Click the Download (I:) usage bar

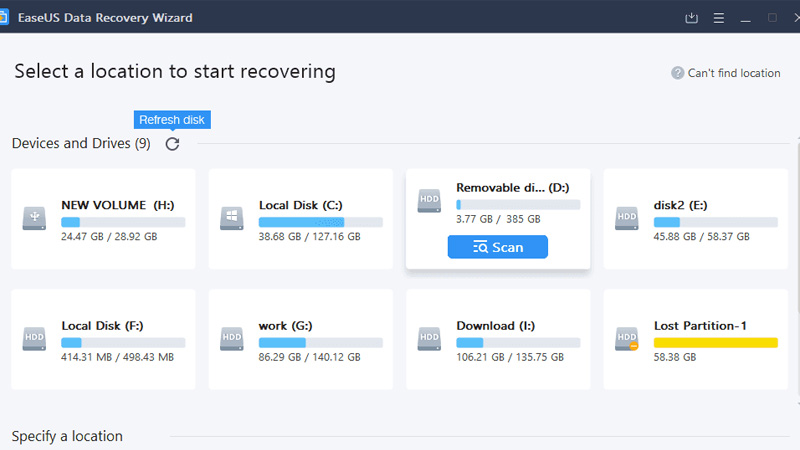tap(518, 342)
